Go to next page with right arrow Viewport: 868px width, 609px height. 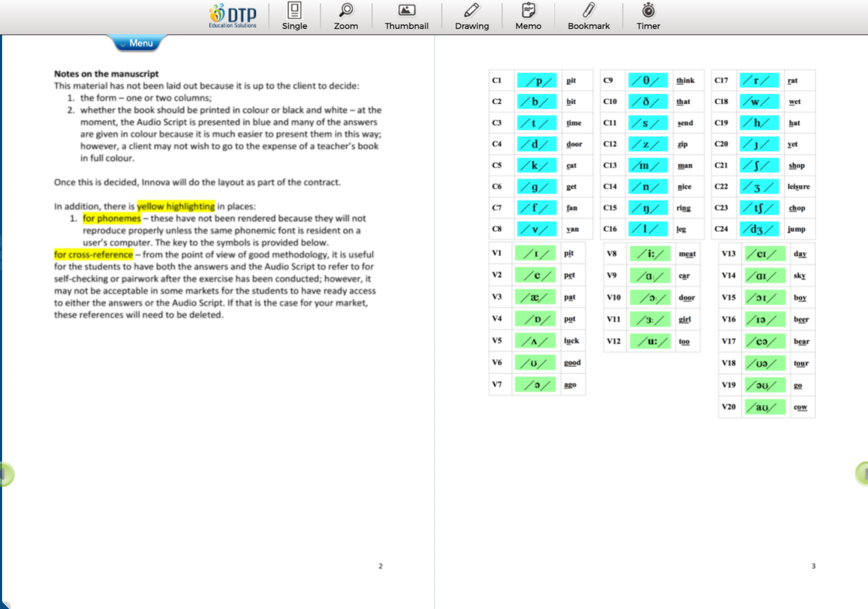coord(862,474)
